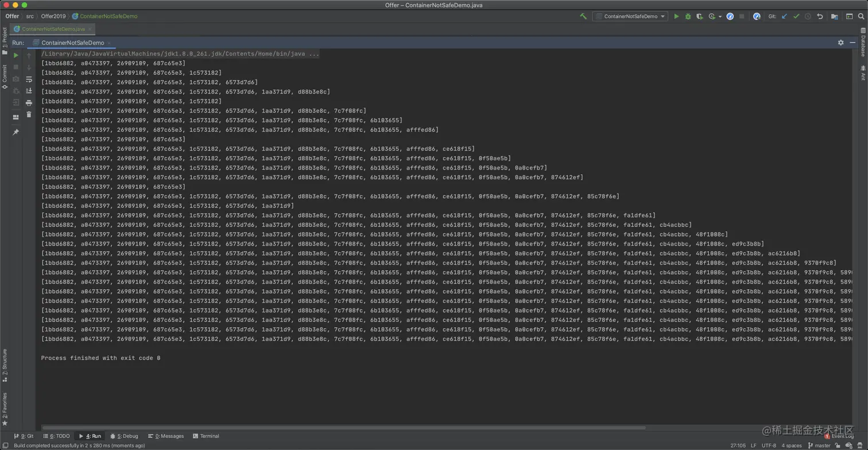Click the Dump Threads camera icon
Image resolution: width=868 pixels, height=450 pixels.
pyautogui.click(x=15, y=79)
